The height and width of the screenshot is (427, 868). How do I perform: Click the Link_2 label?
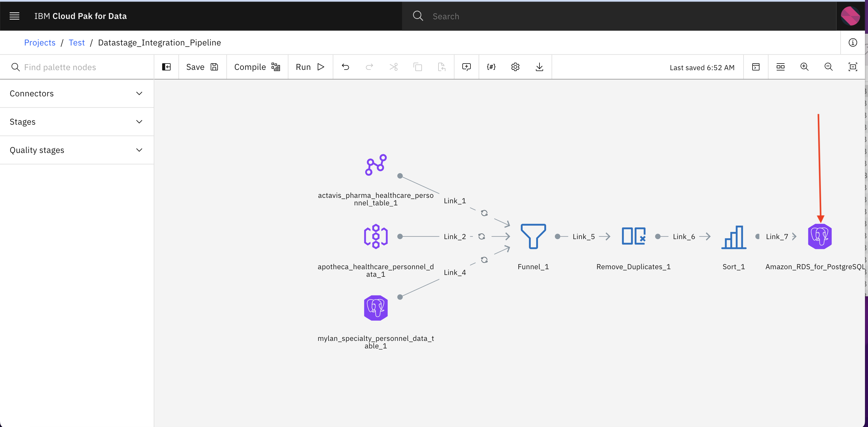click(454, 236)
